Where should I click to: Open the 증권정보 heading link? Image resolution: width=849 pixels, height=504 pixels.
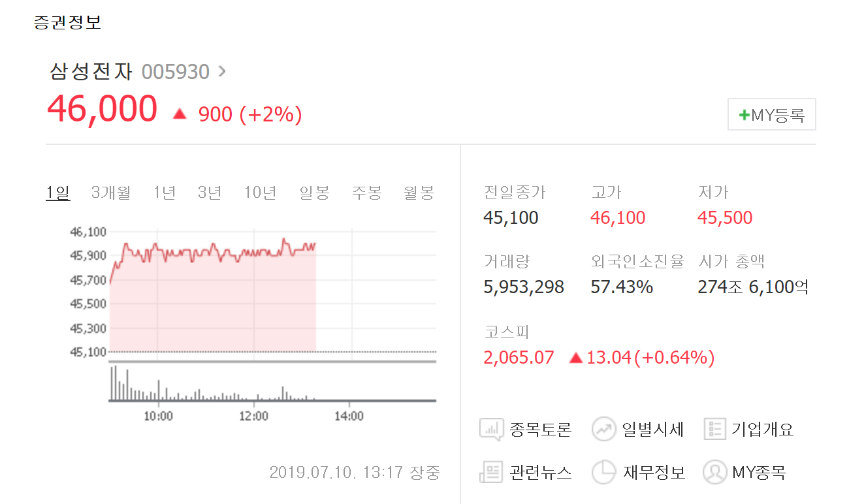click(x=67, y=22)
